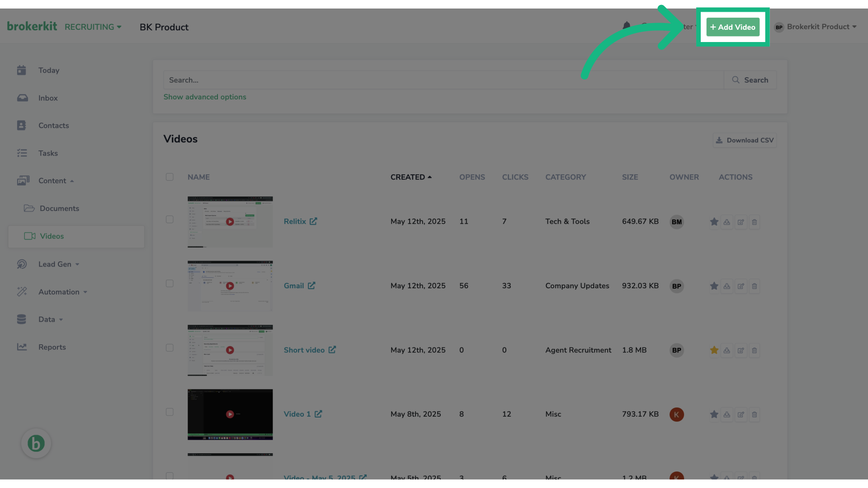868x488 pixels.
Task: Download the videos CSV
Action: click(x=745, y=141)
